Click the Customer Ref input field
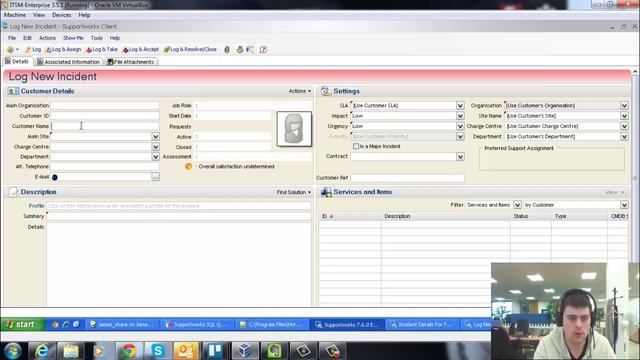640x360 pixels. pos(407,178)
